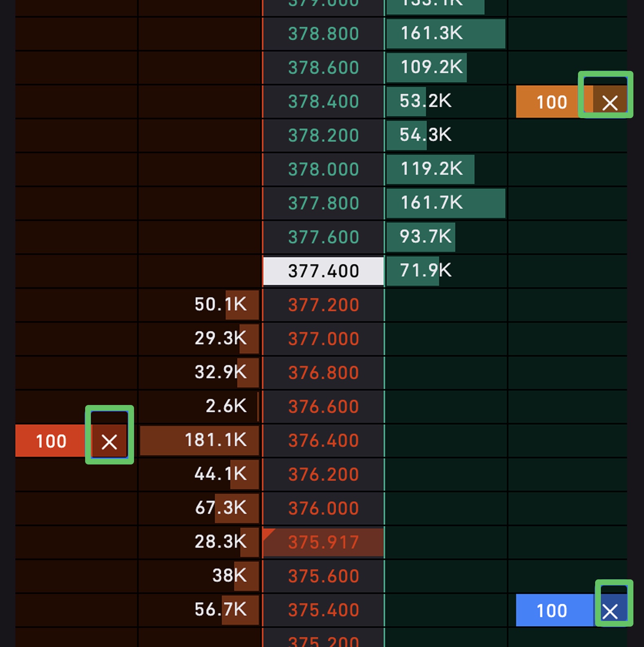
Task: Click the marked 375.917 price cell
Action: (323, 542)
